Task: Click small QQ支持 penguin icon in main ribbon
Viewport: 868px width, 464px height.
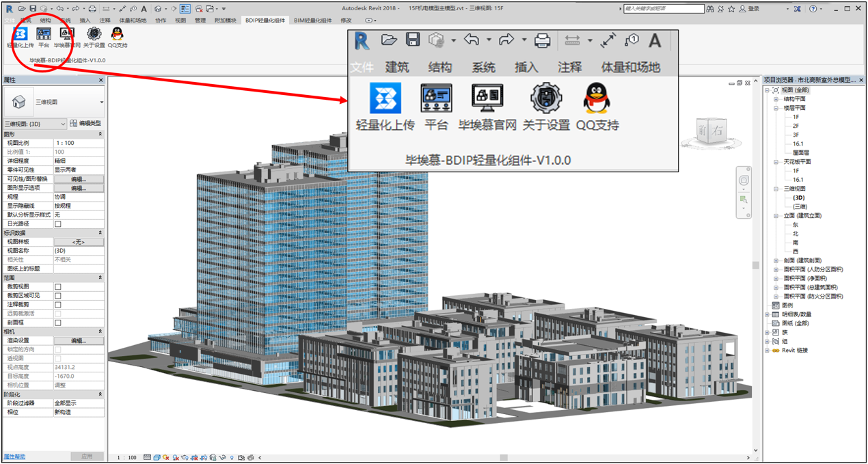Action: pyautogui.click(x=118, y=33)
